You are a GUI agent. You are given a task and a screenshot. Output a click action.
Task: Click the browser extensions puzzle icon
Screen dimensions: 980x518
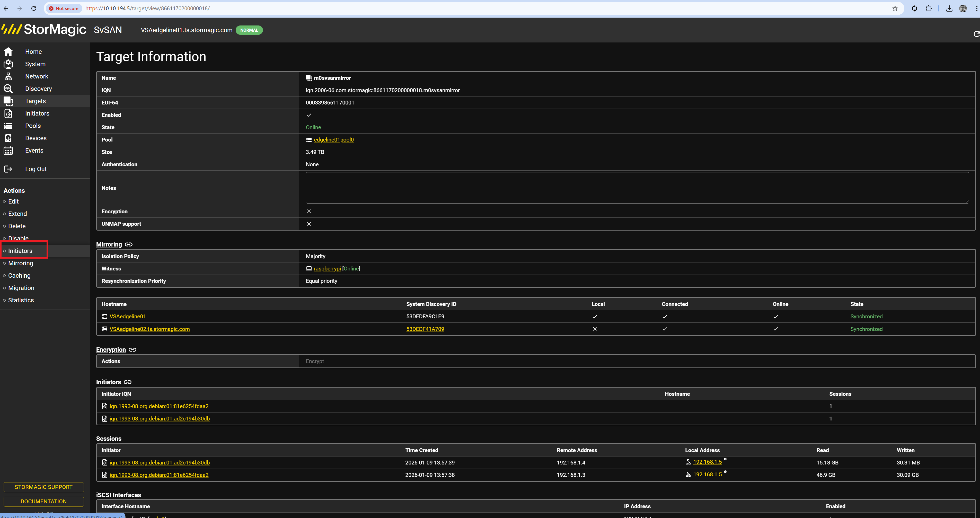click(x=929, y=8)
